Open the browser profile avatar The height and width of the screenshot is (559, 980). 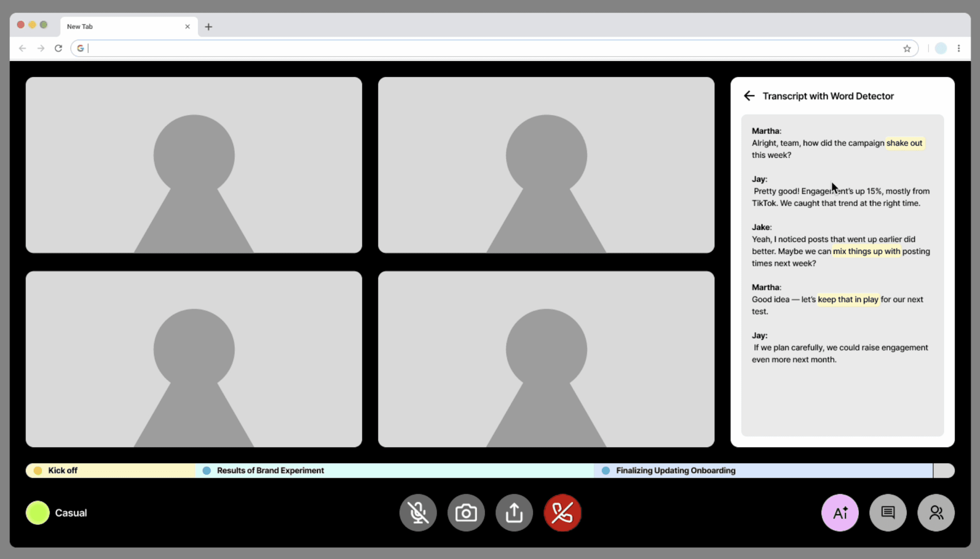[x=941, y=48]
